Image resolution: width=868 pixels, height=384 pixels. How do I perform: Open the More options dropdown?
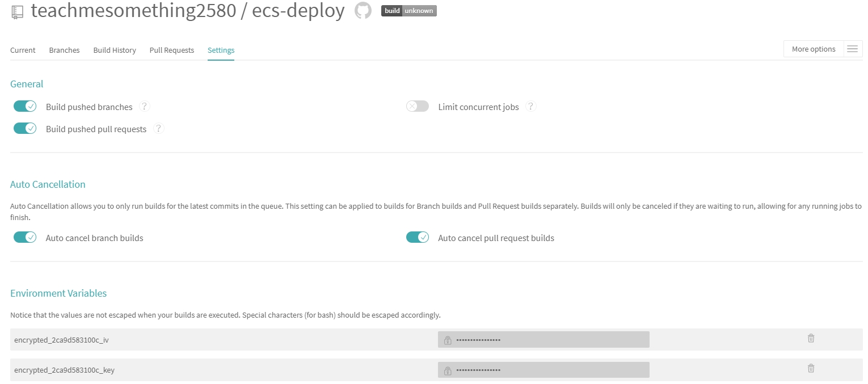[814, 49]
